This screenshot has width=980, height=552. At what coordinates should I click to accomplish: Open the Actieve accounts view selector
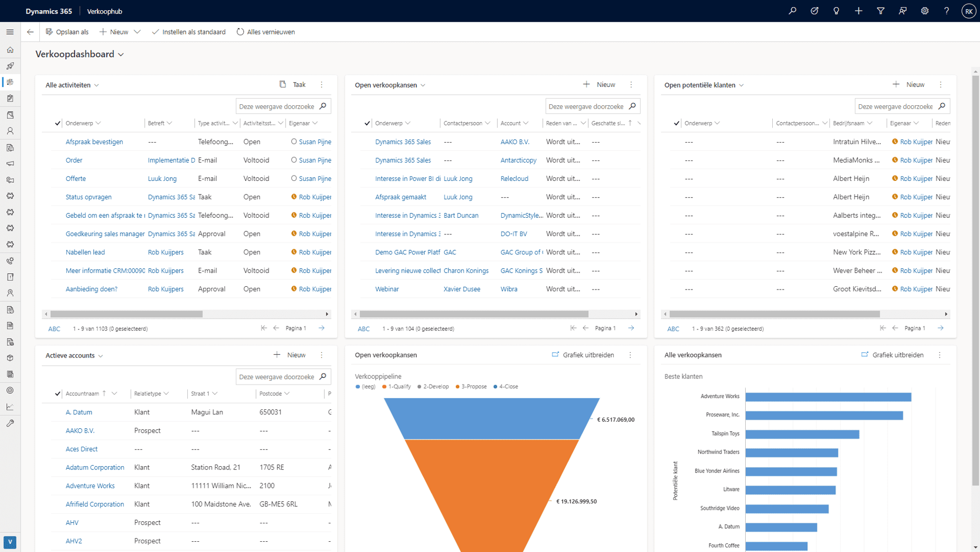point(101,356)
